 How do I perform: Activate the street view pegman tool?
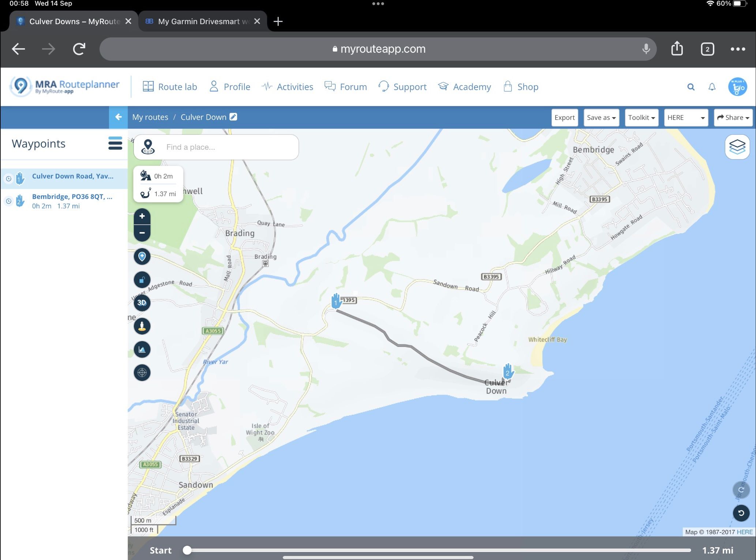142,326
